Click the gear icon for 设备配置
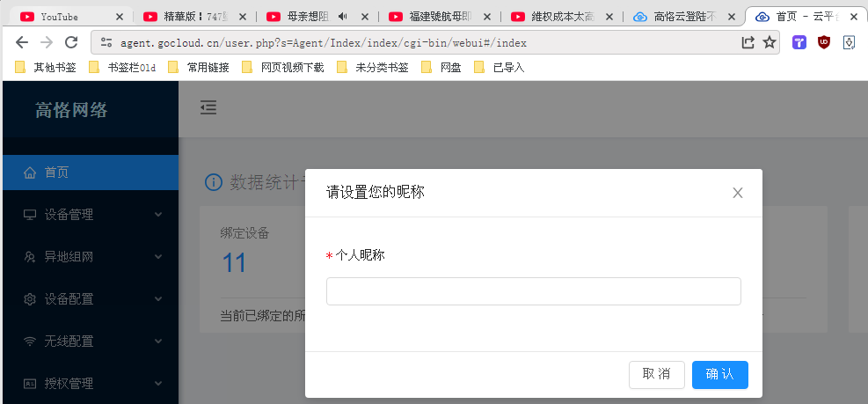 tap(30, 299)
